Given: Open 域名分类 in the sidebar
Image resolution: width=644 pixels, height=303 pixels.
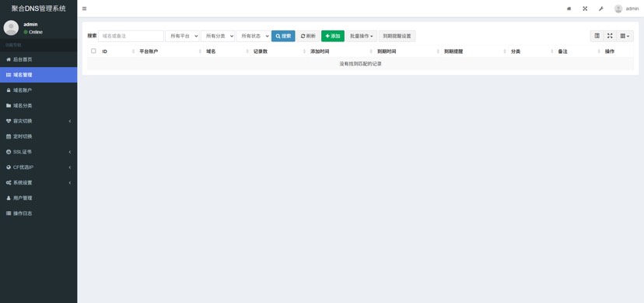Looking at the screenshot, I should point(39,106).
